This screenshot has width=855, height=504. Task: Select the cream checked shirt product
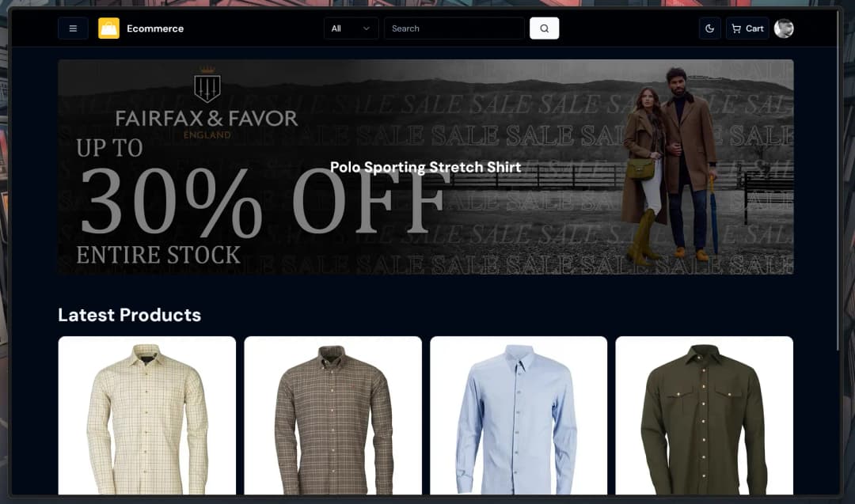(x=147, y=415)
